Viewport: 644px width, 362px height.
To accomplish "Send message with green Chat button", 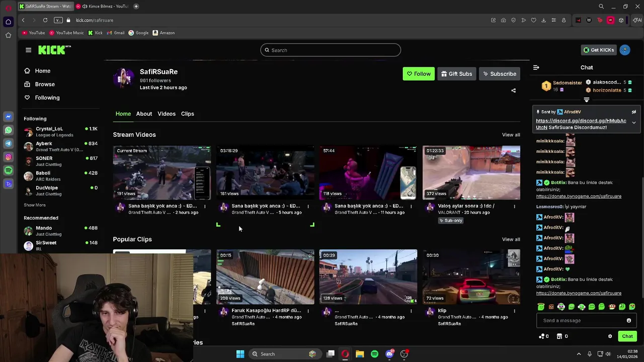I will coord(627,336).
